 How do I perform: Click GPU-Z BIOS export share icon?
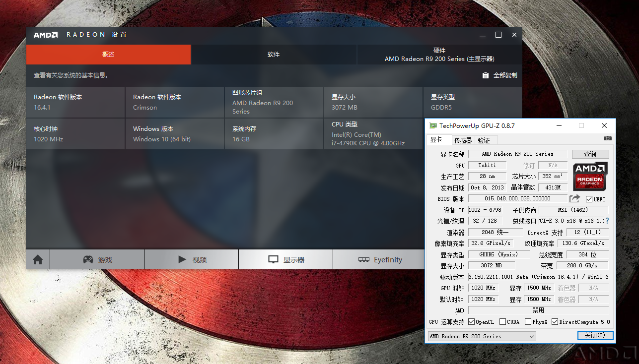point(574,198)
